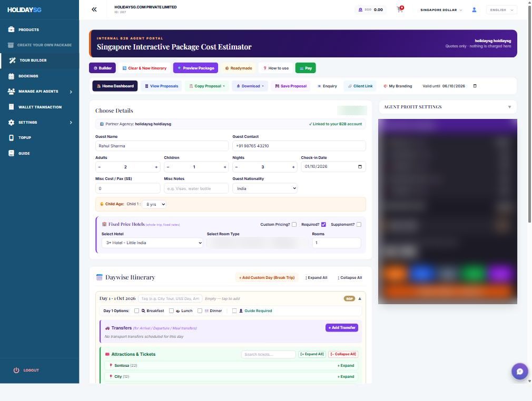
Task: Tick Guide Required for Day 1
Action: (x=234, y=311)
